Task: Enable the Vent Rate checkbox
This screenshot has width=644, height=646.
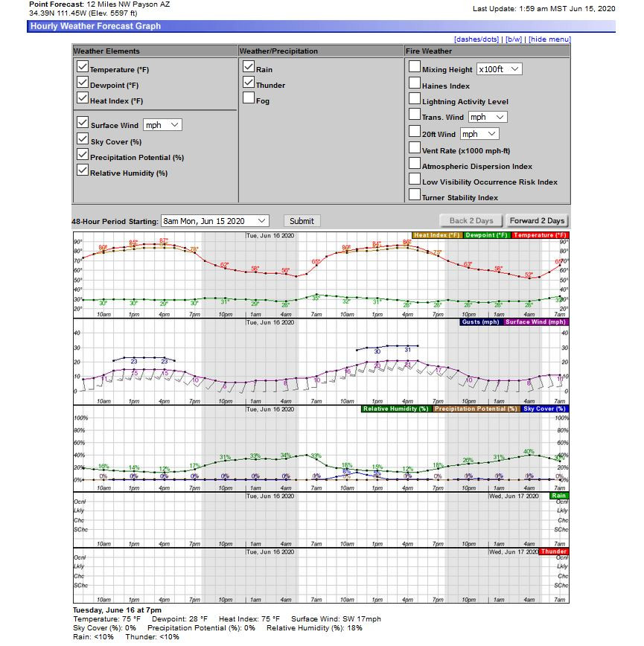Action: [x=415, y=147]
